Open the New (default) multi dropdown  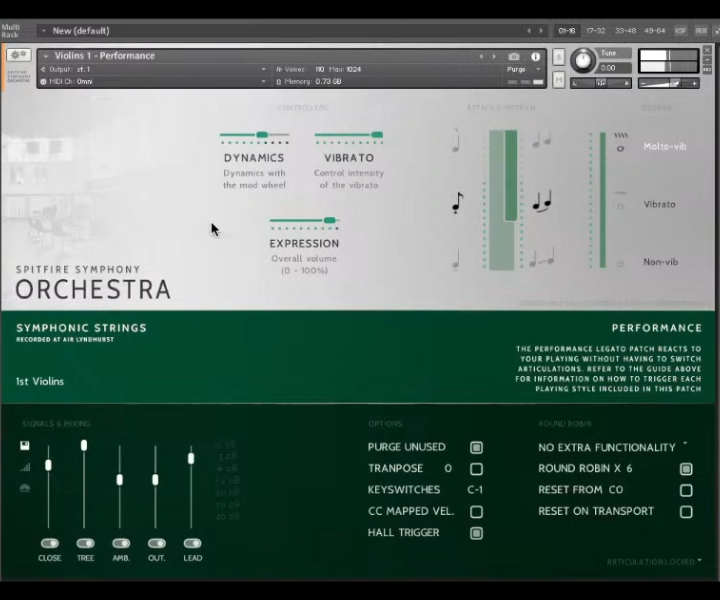coord(44,31)
